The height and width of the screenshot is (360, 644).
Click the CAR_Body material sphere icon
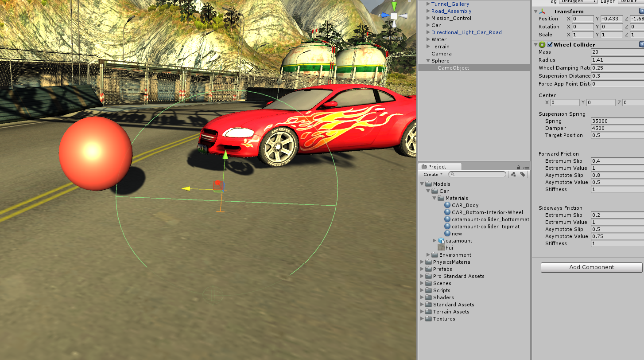pos(447,205)
